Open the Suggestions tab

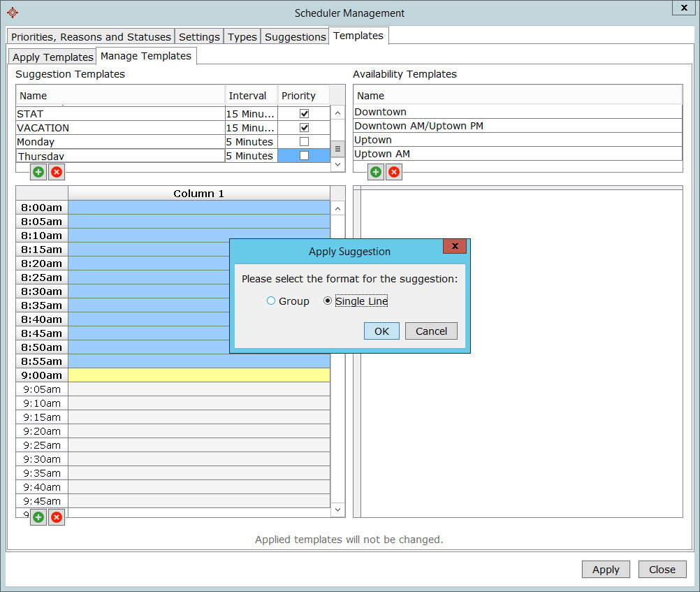[x=295, y=37]
